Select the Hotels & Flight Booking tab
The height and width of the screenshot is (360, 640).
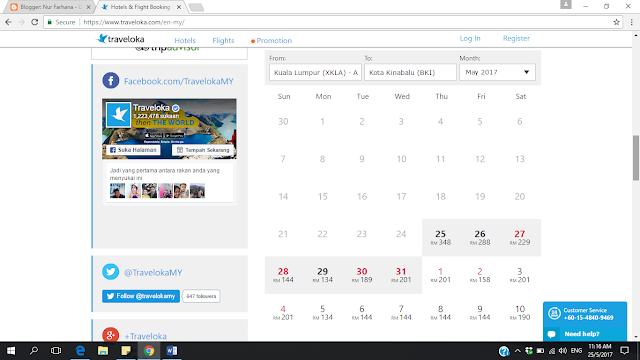tap(140, 7)
